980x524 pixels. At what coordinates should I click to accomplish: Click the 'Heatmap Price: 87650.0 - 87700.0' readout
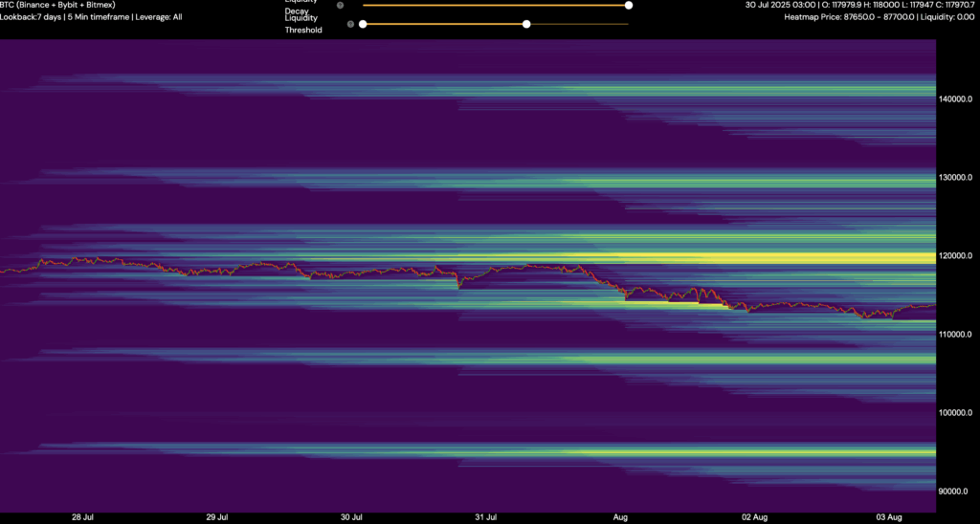(x=880, y=17)
